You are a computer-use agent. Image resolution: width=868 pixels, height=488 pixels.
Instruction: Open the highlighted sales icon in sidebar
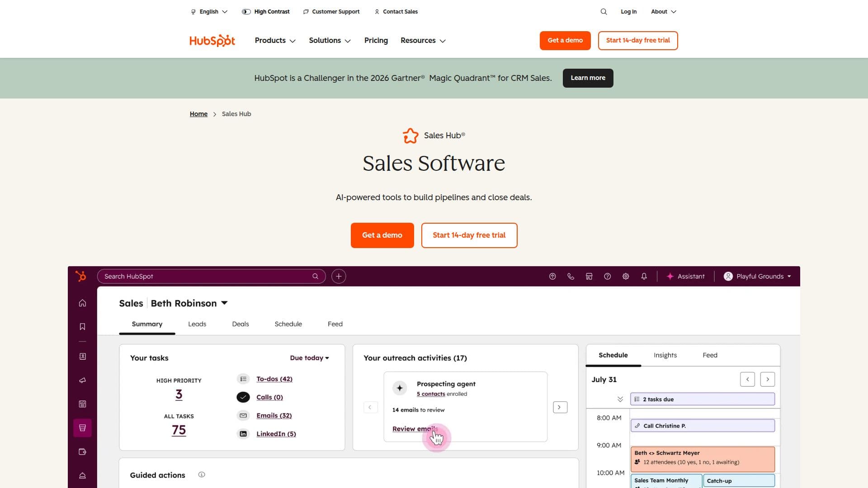click(82, 428)
